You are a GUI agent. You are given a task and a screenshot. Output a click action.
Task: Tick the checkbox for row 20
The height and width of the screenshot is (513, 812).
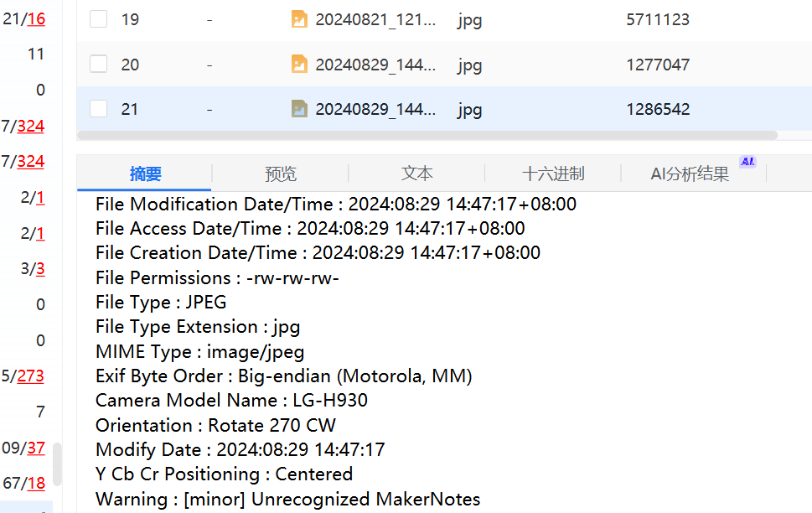pos(98,65)
